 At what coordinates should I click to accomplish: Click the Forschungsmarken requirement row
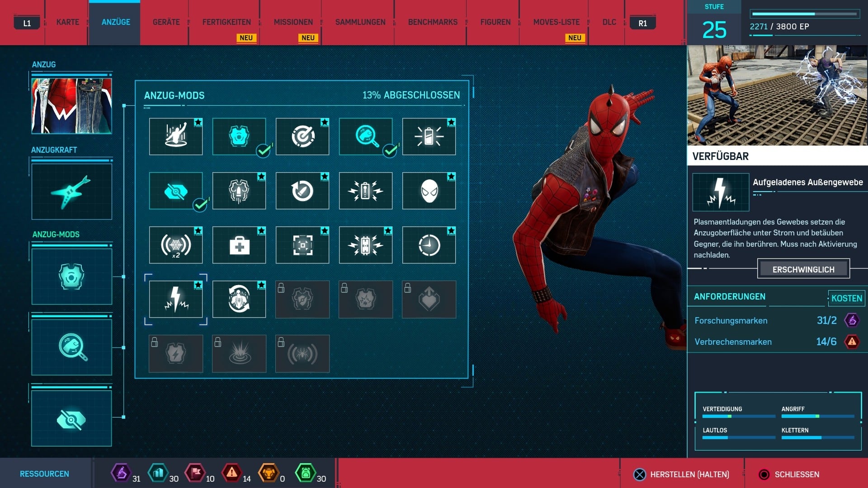click(x=777, y=320)
